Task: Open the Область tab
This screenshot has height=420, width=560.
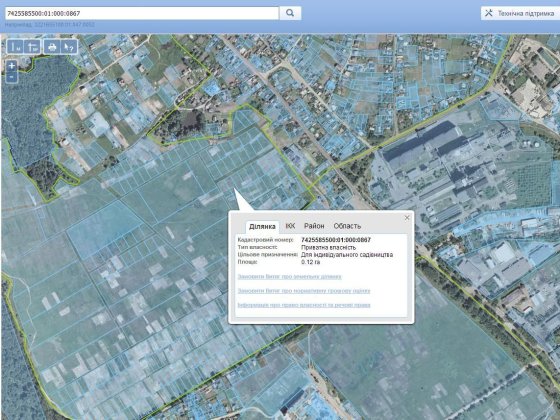Action: tap(347, 226)
